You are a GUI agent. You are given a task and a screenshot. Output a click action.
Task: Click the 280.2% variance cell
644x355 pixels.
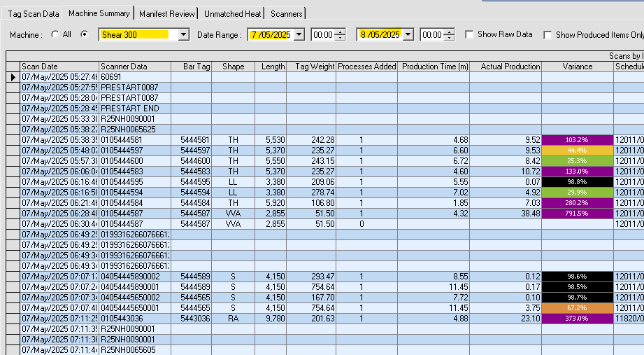[578, 203]
